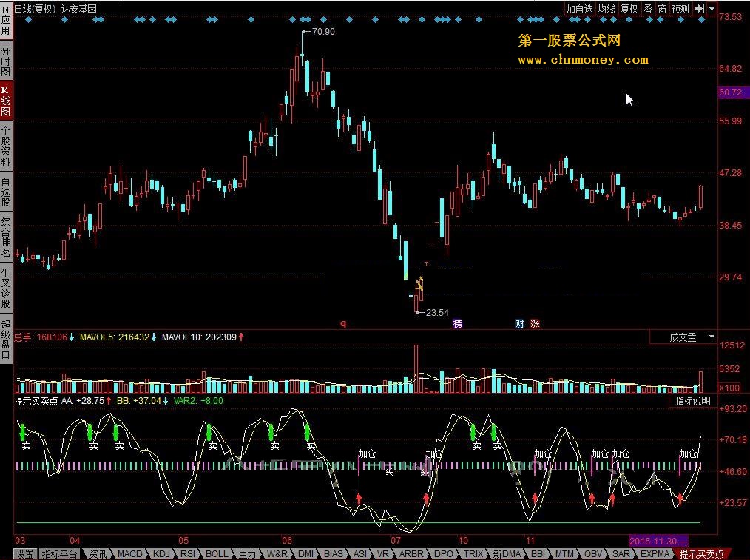Switch to 分时图 sidebar view
This screenshot has height=560, width=750.
tap(6, 61)
